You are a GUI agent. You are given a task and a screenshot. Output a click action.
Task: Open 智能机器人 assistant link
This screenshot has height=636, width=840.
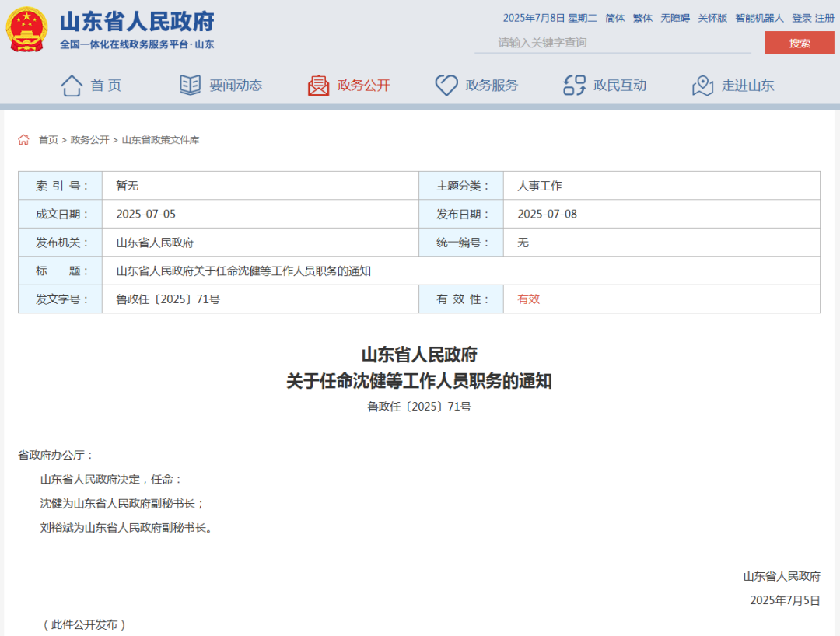759,18
